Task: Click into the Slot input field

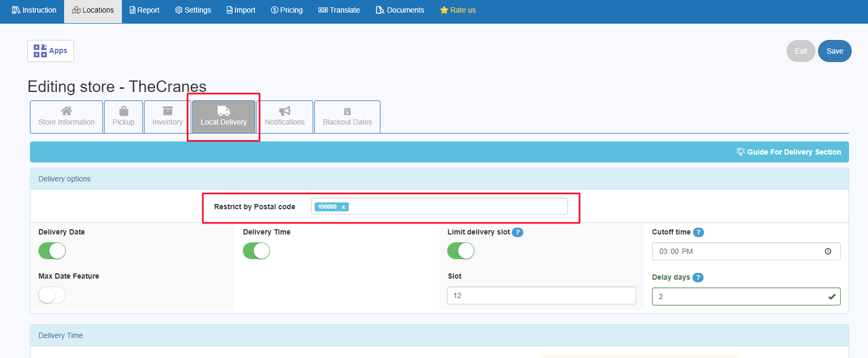Action: click(541, 295)
